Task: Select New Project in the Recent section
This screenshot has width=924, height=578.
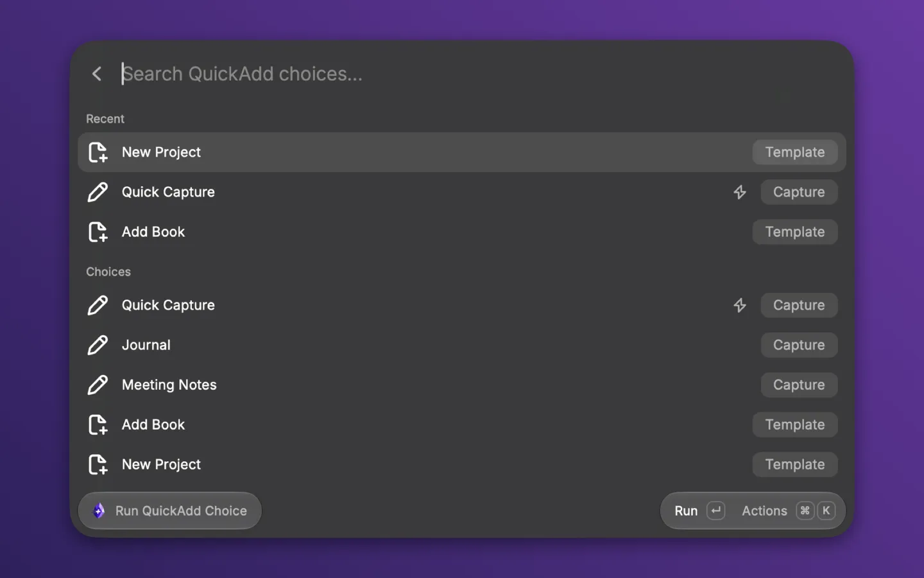Action: [x=462, y=152]
